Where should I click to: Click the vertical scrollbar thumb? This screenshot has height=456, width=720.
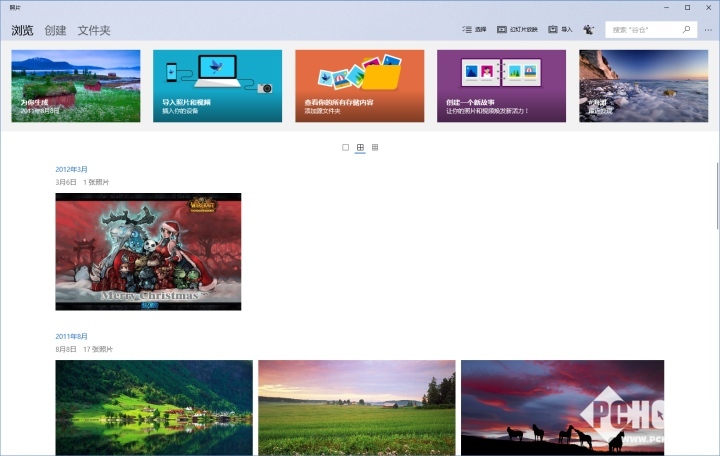(x=717, y=196)
